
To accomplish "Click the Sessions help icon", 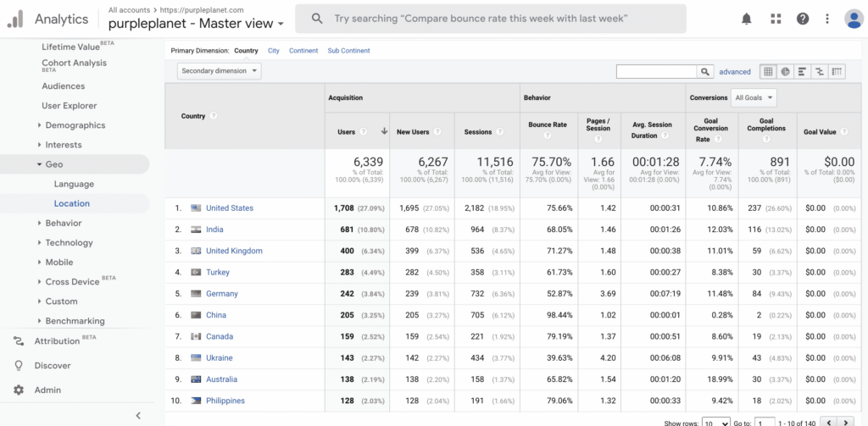I will tap(500, 132).
